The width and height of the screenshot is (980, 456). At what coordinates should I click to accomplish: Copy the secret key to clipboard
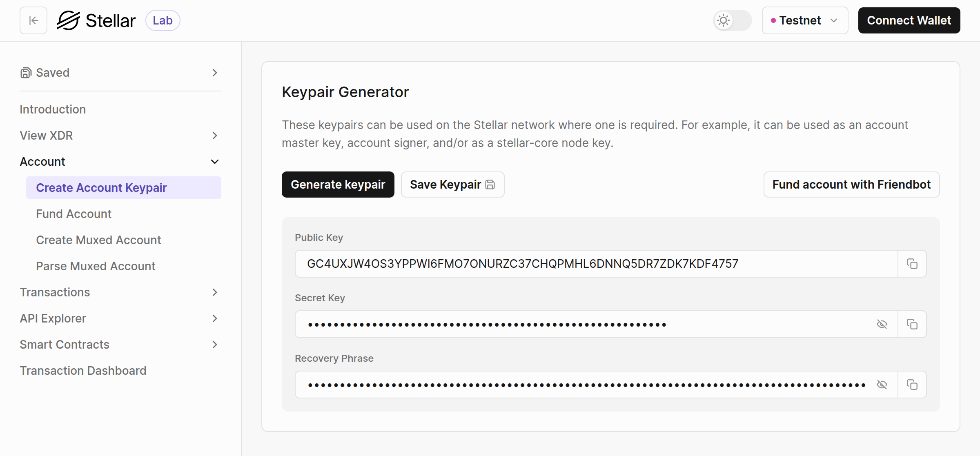coord(912,324)
